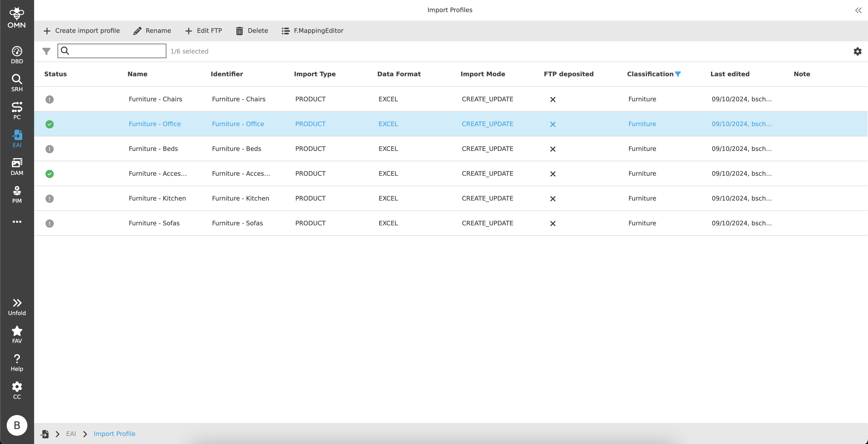This screenshot has width=868, height=444.
Task: Click the profile search input field
Action: pyautogui.click(x=116, y=51)
